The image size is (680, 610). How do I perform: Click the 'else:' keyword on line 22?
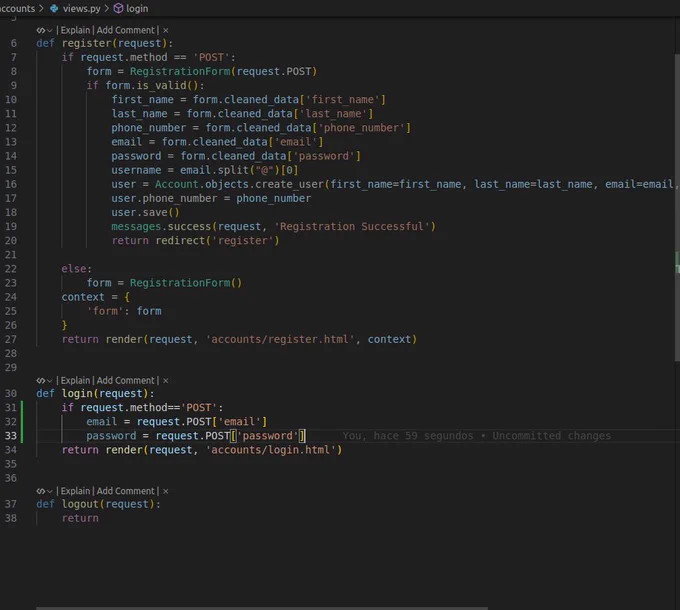(x=77, y=269)
